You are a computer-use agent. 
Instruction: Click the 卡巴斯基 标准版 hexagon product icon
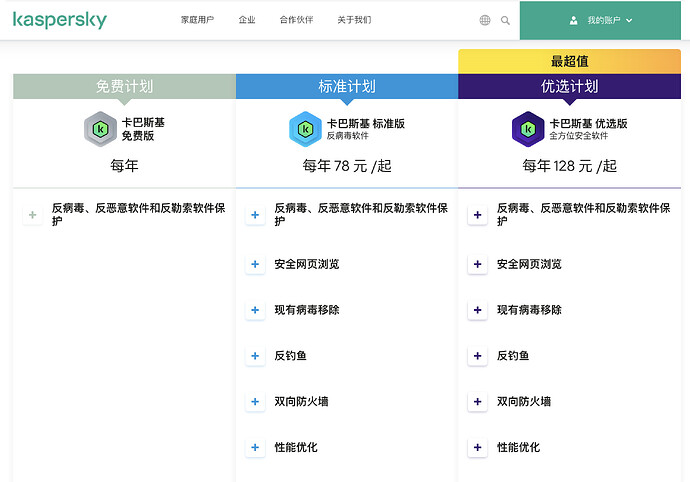(x=305, y=129)
